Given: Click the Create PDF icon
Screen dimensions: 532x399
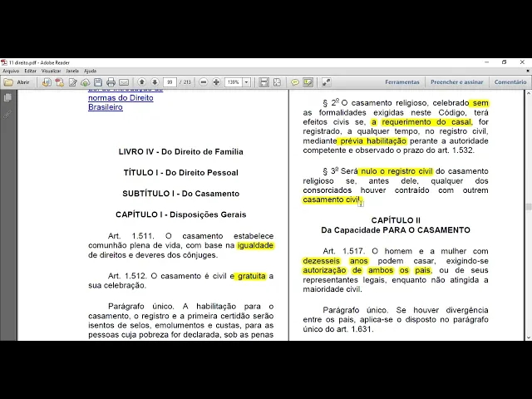Looking at the screenshot, I should 60,82.
